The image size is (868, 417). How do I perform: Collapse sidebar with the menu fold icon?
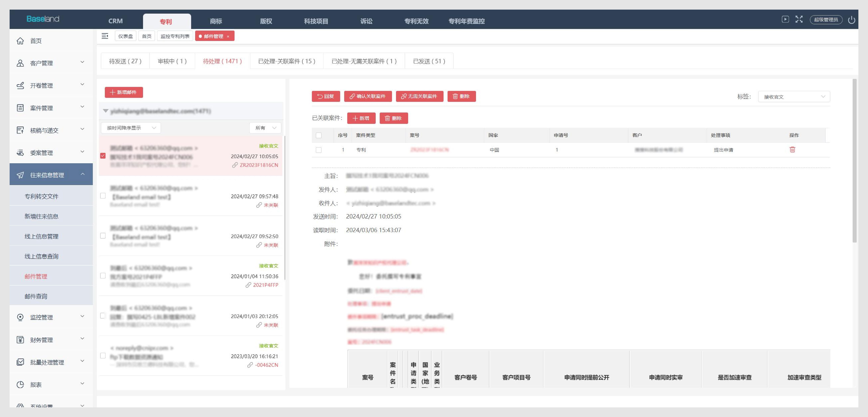[x=105, y=36]
